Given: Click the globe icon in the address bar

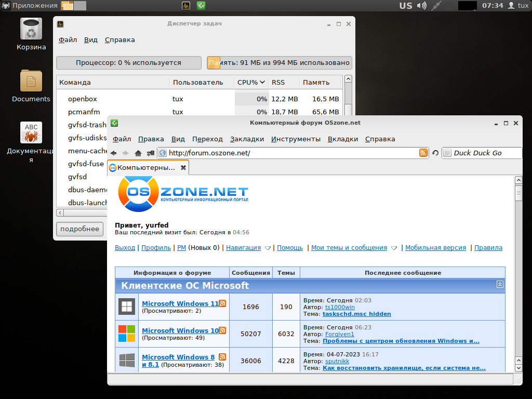Looking at the screenshot, I should tap(163, 153).
